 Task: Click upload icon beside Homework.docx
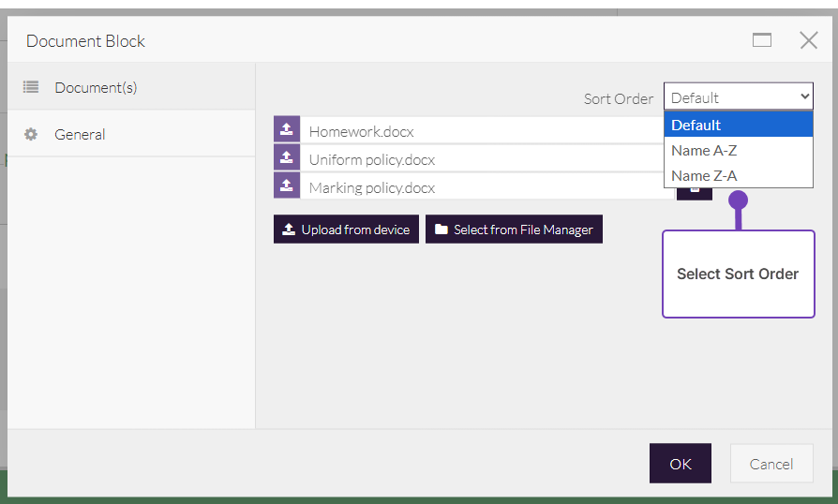pos(287,130)
